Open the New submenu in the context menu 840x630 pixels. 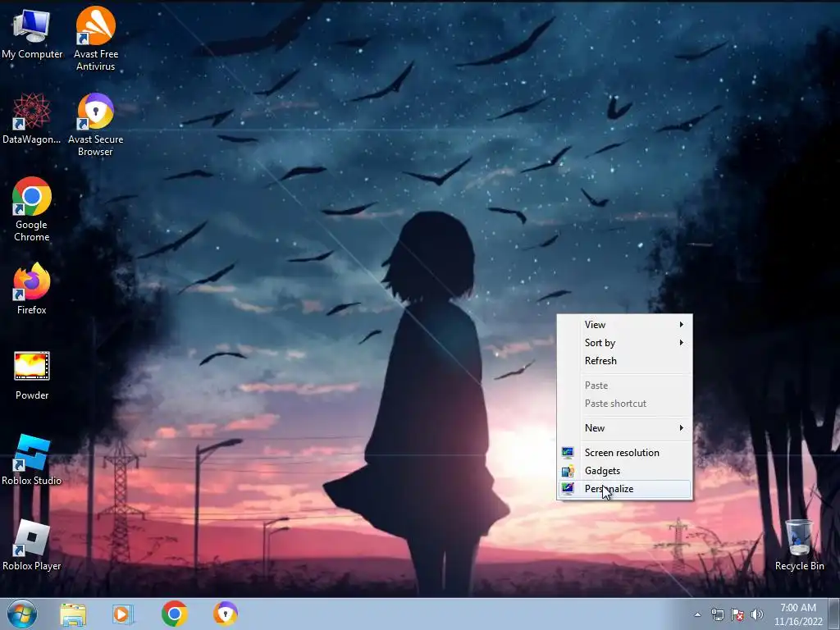coord(624,428)
